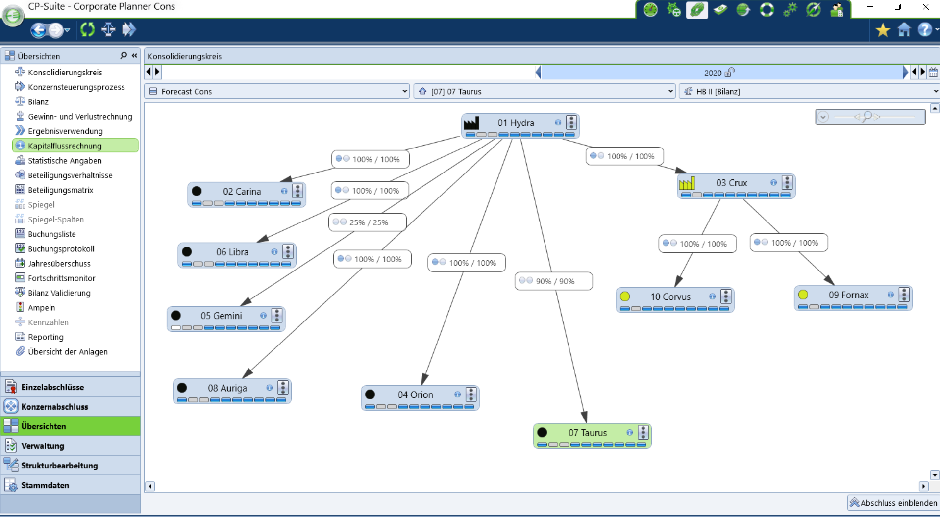Open Übersicht der Anlagen entry
The height and width of the screenshot is (517, 940).
click(x=68, y=352)
